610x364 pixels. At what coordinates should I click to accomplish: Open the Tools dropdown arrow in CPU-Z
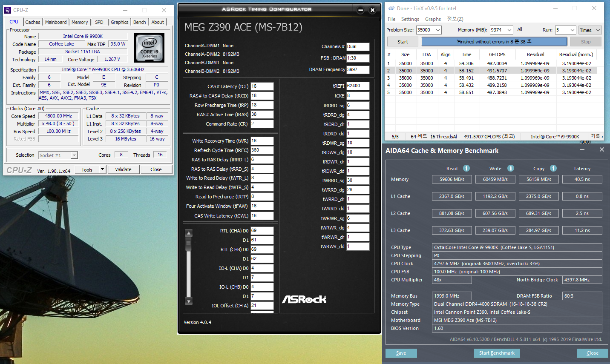click(102, 169)
